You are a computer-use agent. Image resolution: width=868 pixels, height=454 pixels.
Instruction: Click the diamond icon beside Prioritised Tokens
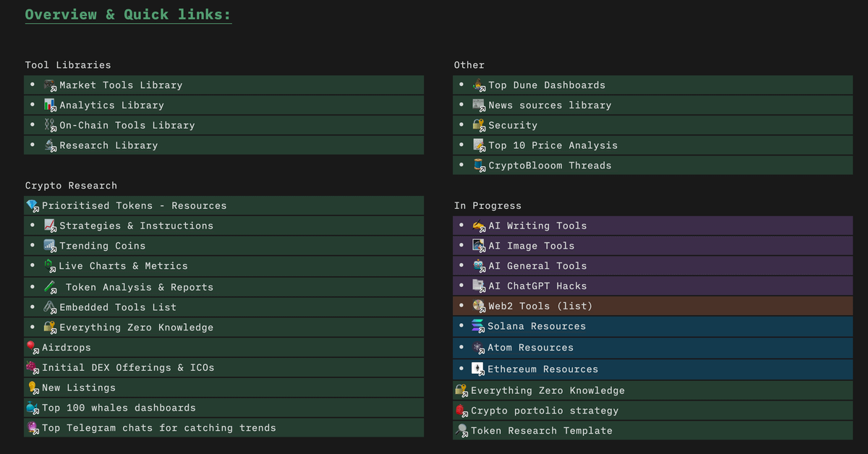(33, 206)
